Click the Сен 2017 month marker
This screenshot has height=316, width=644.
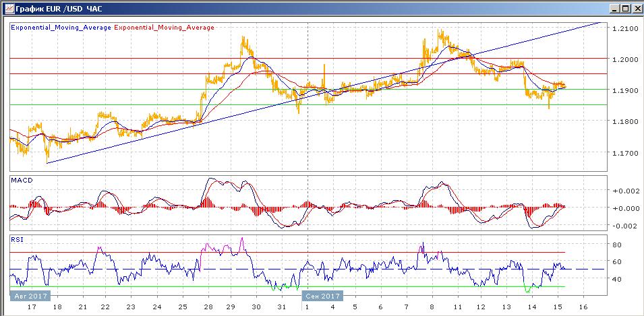(x=322, y=296)
